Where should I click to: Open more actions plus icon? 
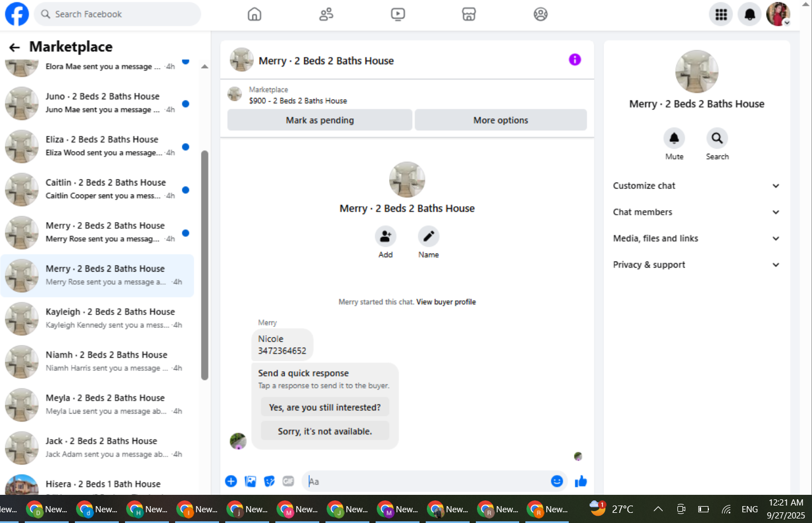[231, 481]
